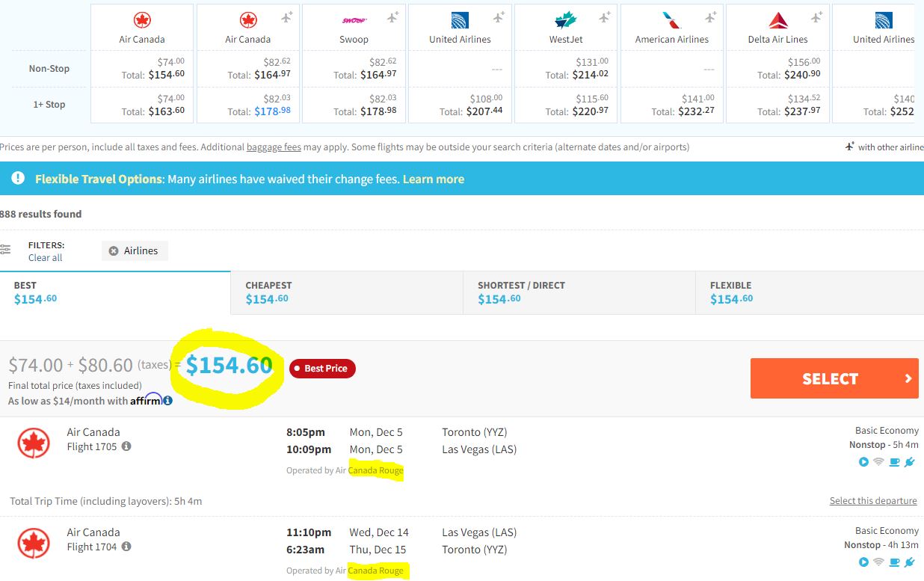
Task: Click the entertainment play icon for Flight 1705
Action: click(863, 462)
